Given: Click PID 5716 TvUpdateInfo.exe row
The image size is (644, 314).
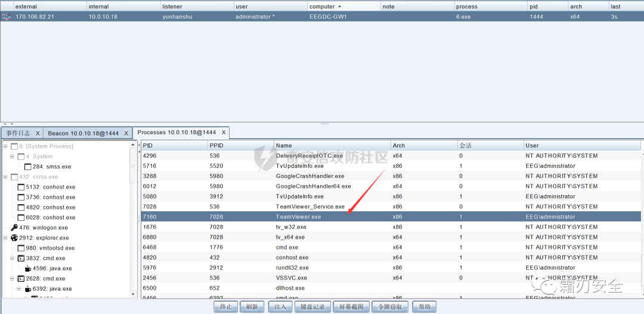Looking at the screenshot, I should (x=391, y=166).
